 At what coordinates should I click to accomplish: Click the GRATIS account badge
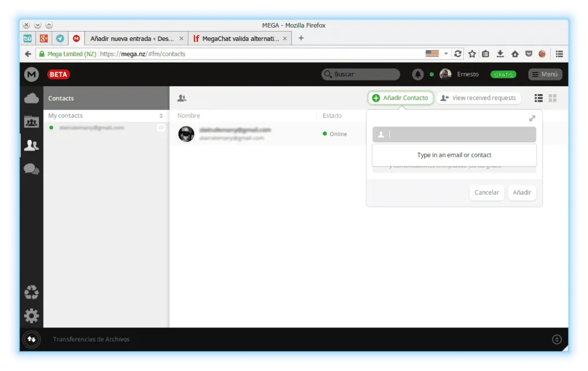[503, 75]
